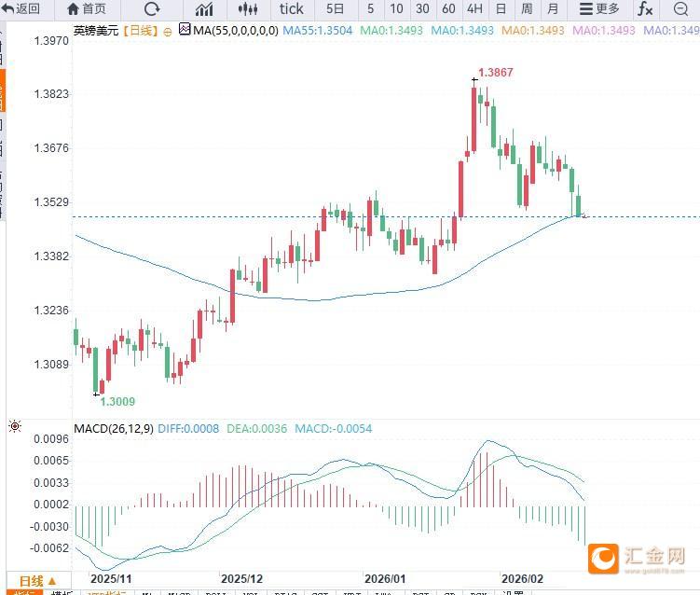Select the candlestick chart type icon
700x595 pixels.
coord(247,9)
